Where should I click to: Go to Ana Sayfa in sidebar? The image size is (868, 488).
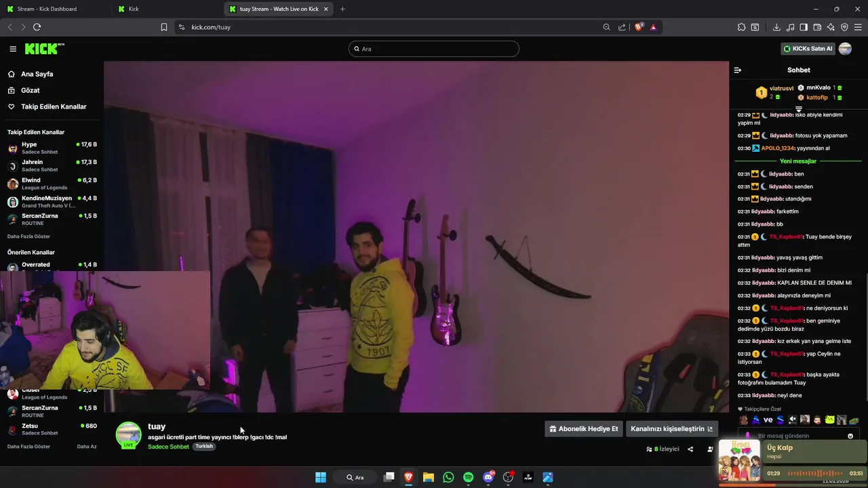point(37,74)
